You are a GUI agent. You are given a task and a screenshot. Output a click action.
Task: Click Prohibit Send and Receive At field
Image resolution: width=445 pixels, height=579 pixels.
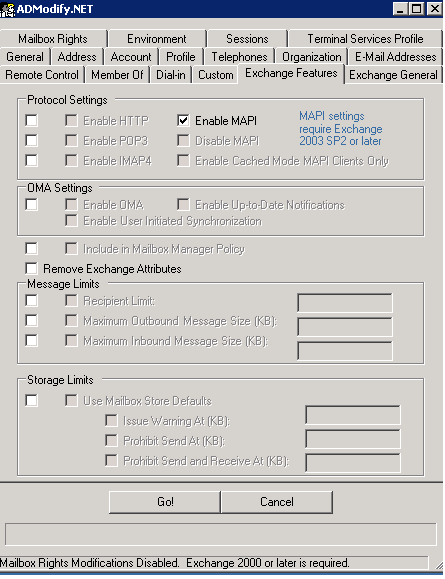pos(353,463)
